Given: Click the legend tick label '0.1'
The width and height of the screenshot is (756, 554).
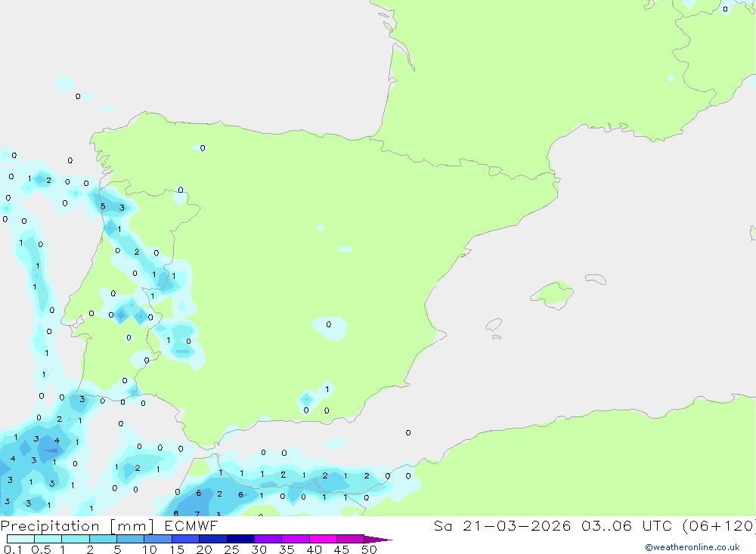Looking at the screenshot, I should [x=13, y=549].
